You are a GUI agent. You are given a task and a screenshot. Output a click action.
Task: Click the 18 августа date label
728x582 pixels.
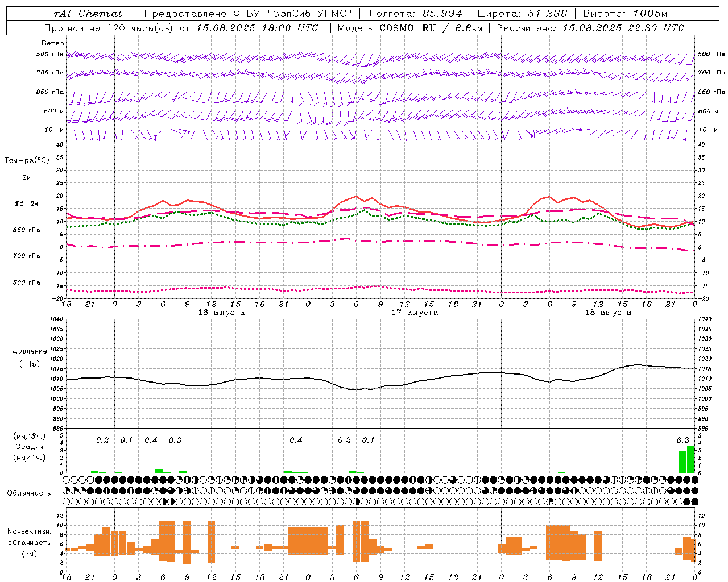tap(608, 313)
